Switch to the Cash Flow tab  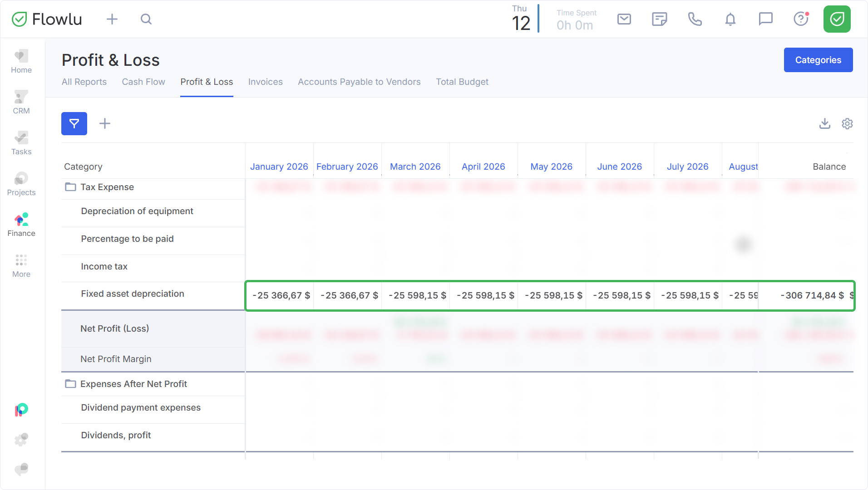point(143,82)
